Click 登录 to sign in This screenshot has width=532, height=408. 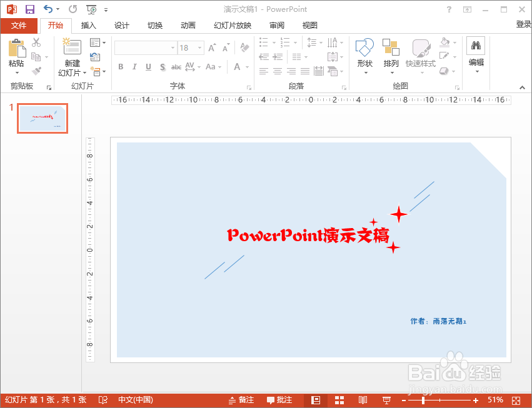[x=523, y=24]
